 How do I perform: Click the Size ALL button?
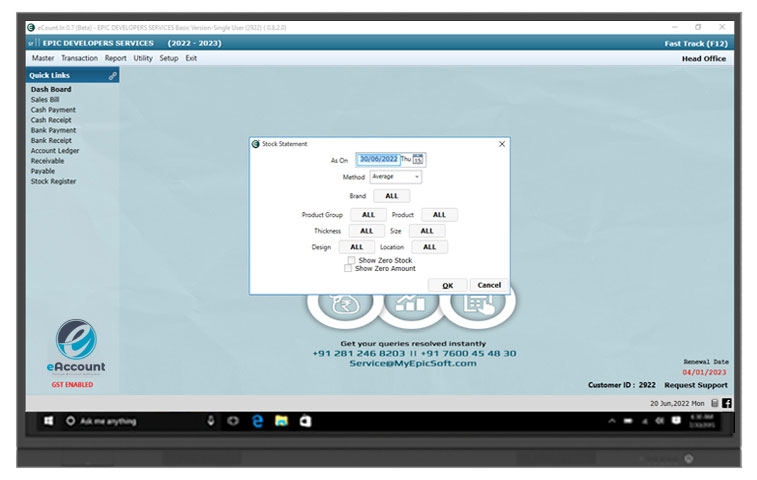427,231
